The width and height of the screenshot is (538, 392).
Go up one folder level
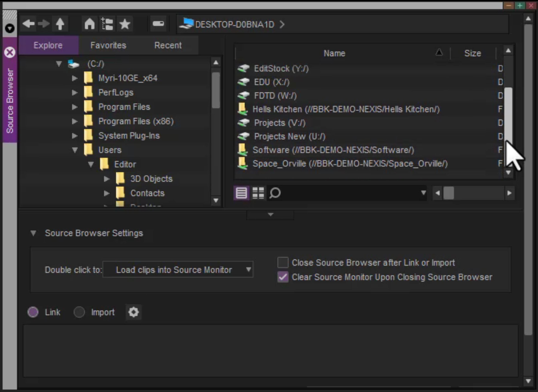pos(60,24)
